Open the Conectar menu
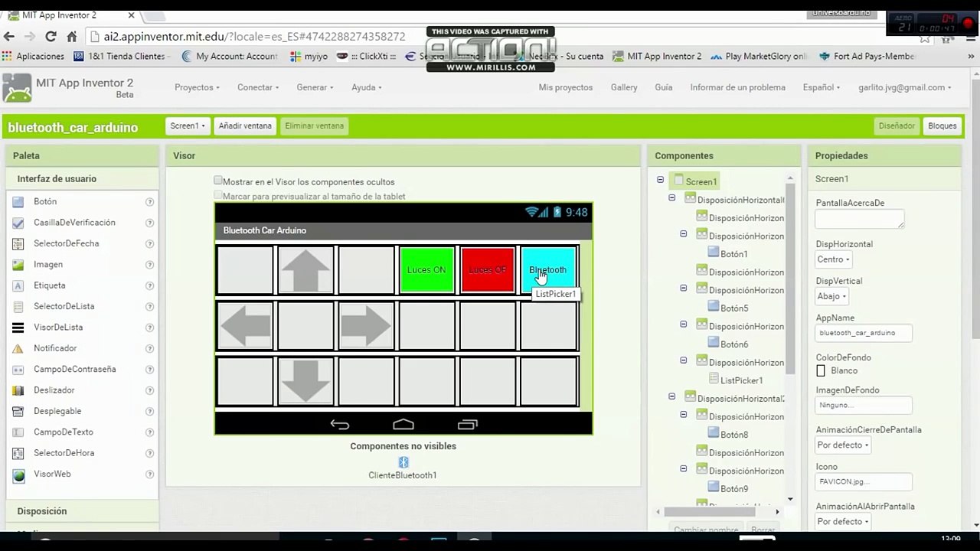Viewport: 980px width, 551px height. [258, 87]
